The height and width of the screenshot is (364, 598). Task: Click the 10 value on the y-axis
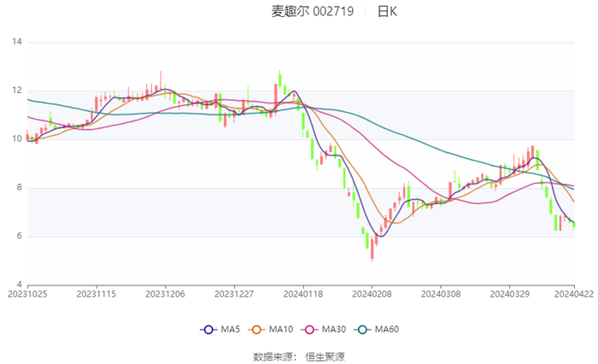point(17,138)
